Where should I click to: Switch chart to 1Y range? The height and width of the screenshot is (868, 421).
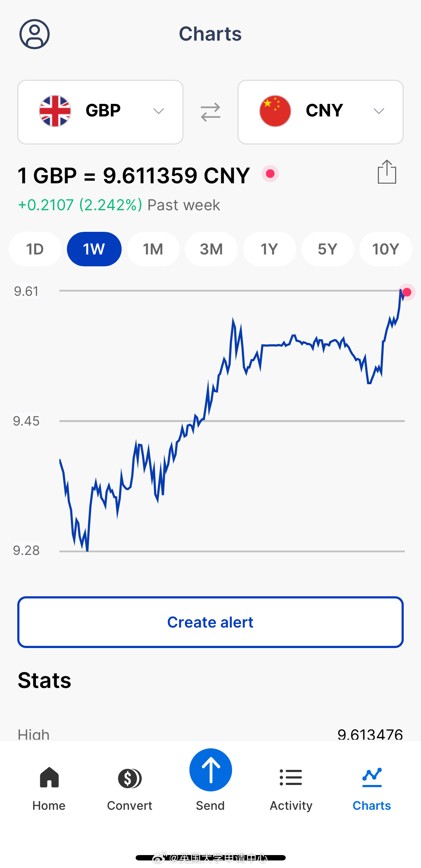pos(269,249)
